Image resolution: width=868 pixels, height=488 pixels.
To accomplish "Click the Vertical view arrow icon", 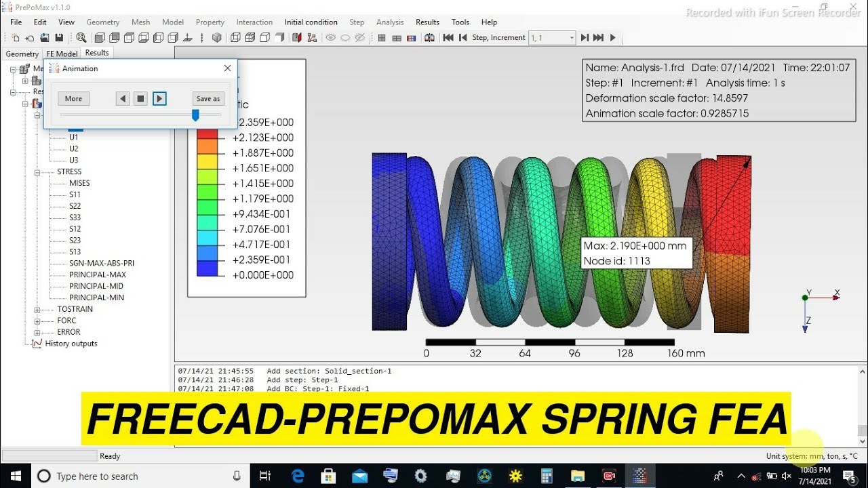I will (x=202, y=38).
